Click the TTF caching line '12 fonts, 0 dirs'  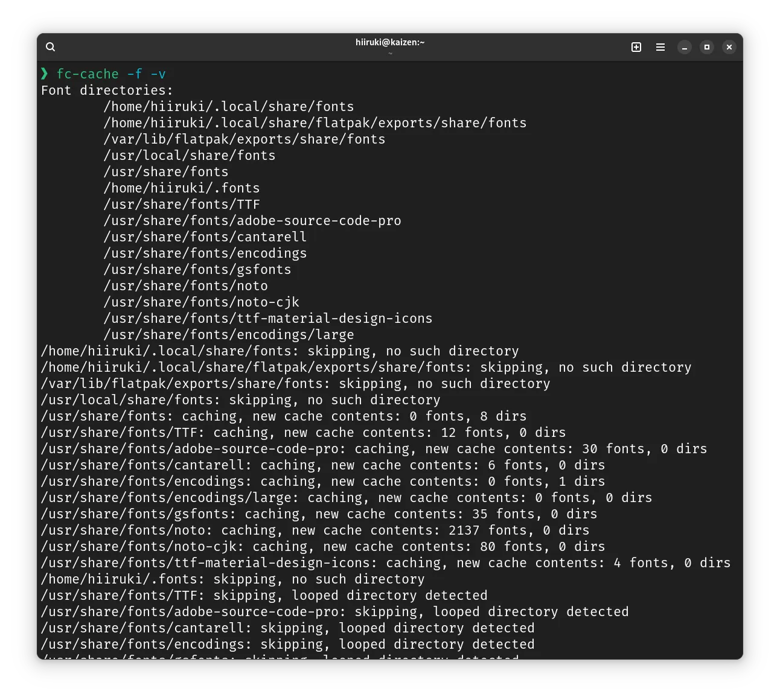[x=303, y=433]
